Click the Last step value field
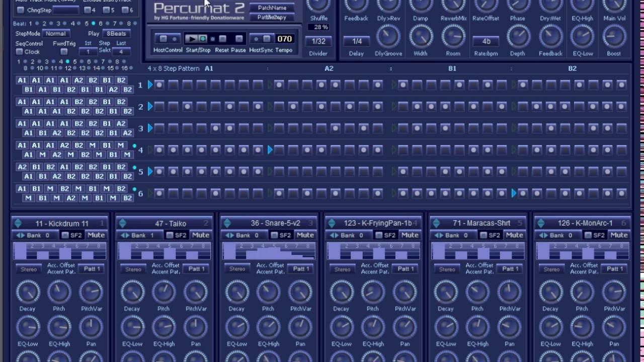 point(121,52)
